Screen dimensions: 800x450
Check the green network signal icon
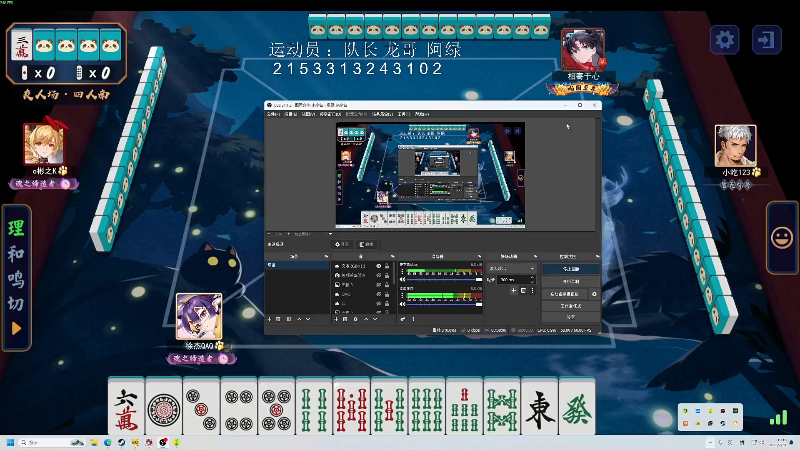[x=779, y=418]
